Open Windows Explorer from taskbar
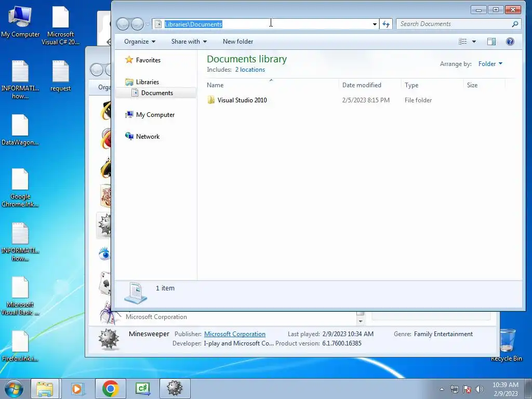Image resolution: width=532 pixels, height=399 pixels. point(45,389)
